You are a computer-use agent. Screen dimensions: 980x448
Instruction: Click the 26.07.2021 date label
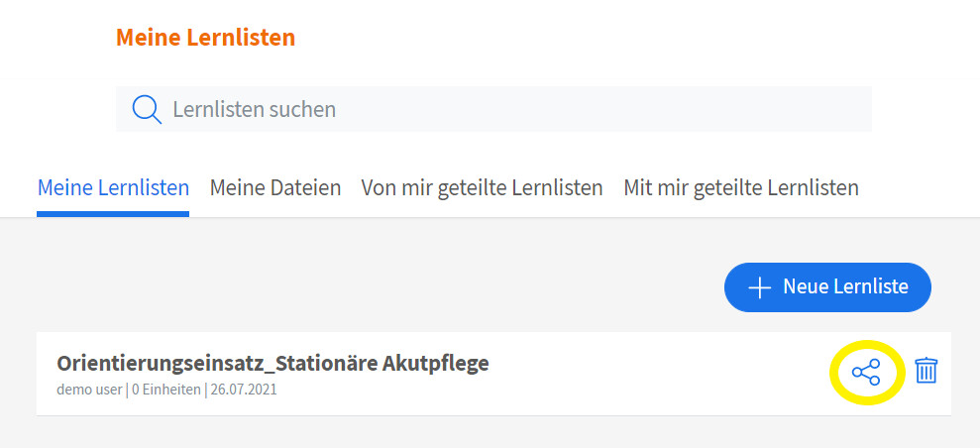pos(244,390)
